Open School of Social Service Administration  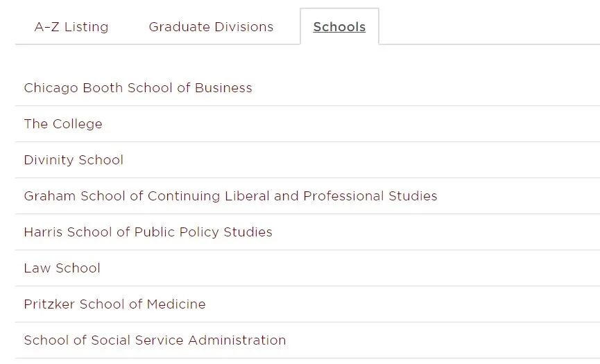pyautogui.click(x=155, y=340)
